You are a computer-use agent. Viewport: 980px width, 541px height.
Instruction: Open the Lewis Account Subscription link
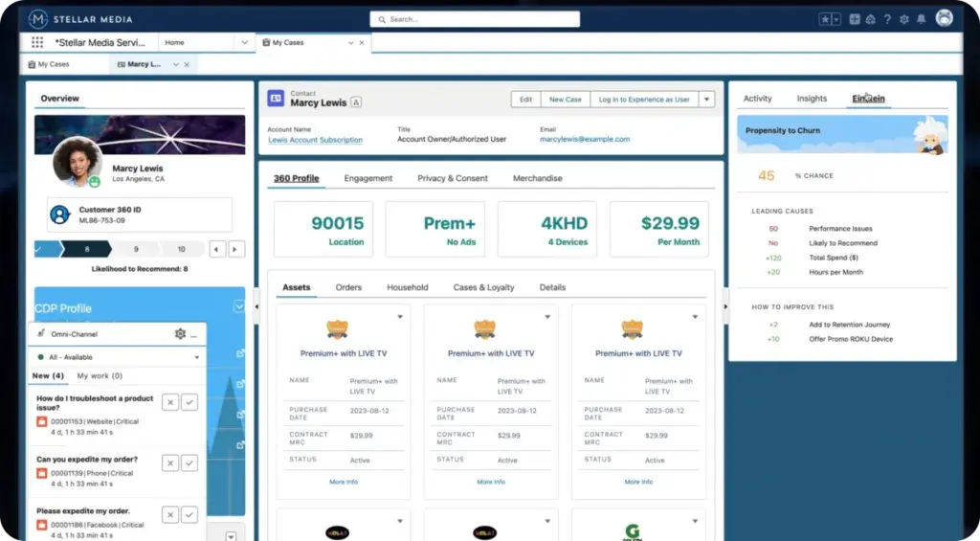315,140
